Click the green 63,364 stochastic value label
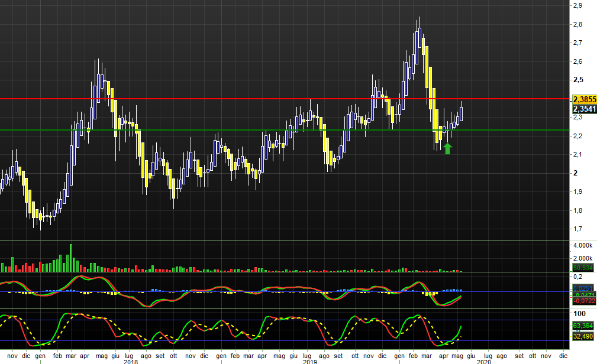Screen dimensions: 597x364 click(584, 326)
